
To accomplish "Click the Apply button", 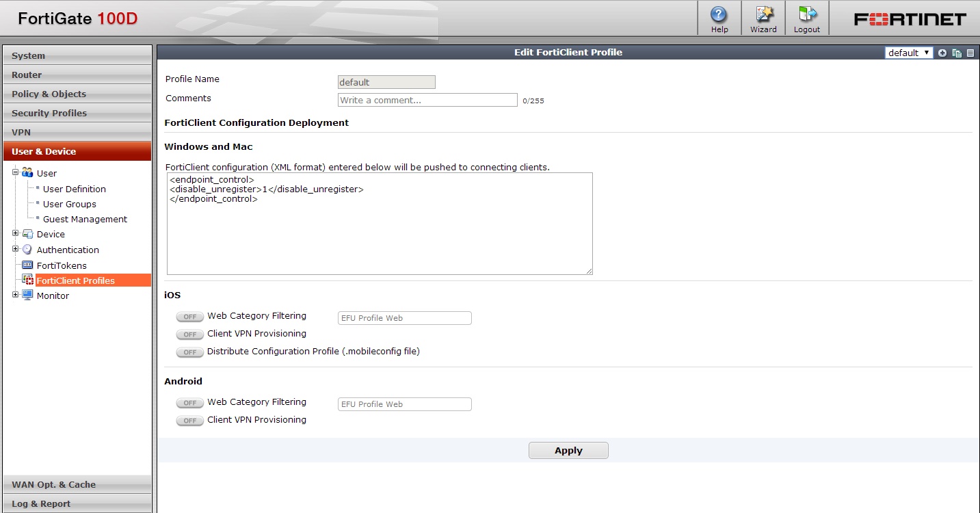I will coord(568,450).
